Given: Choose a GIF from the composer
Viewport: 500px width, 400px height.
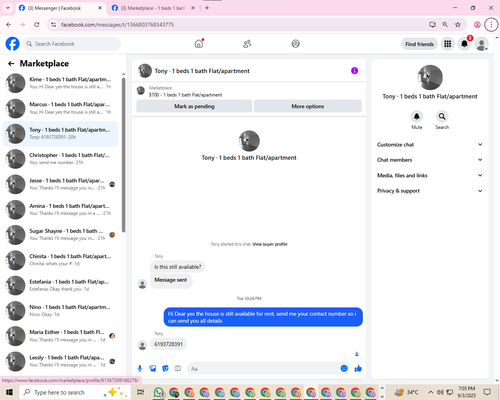Looking at the screenshot, I should [178, 368].
